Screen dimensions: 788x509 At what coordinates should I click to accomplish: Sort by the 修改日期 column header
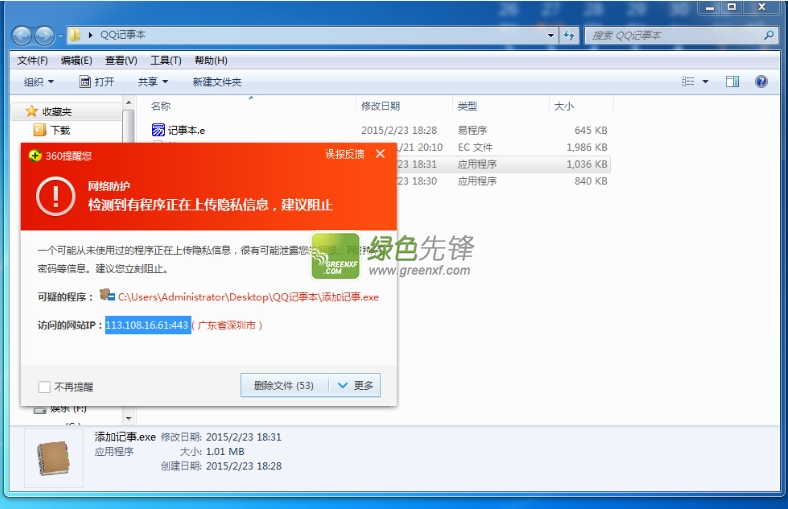(380, 106)
